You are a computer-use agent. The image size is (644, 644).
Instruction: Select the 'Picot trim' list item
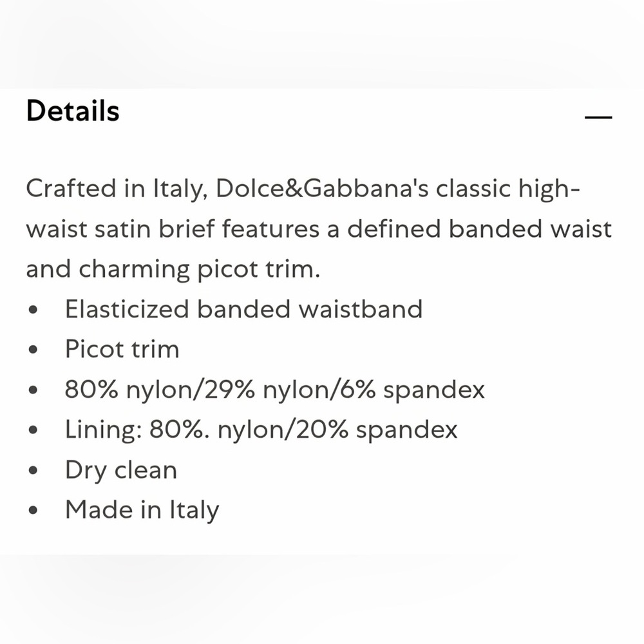pyautogui.click(x=122, y=350)
